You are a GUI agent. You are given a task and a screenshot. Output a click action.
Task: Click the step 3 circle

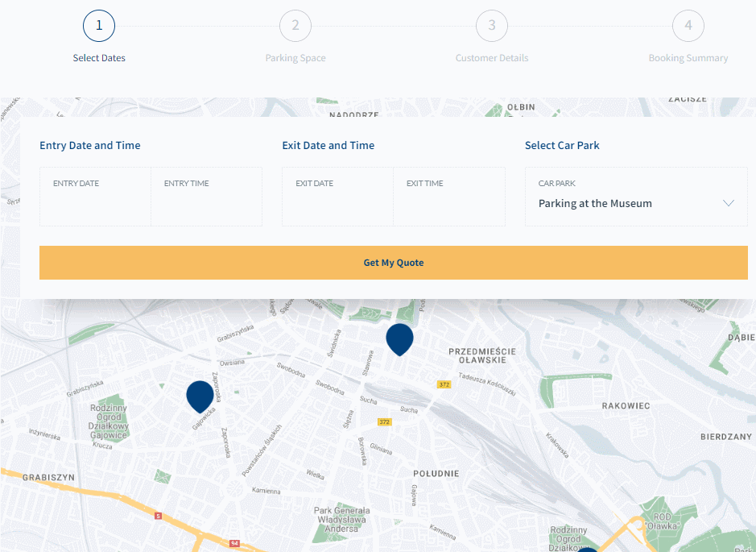[492, 26]
